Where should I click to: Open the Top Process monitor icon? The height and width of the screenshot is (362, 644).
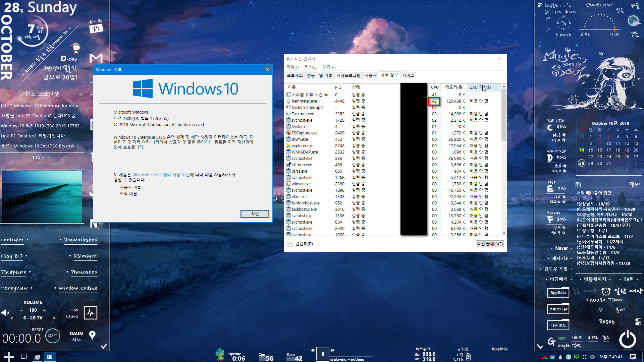tap(90, 313)
